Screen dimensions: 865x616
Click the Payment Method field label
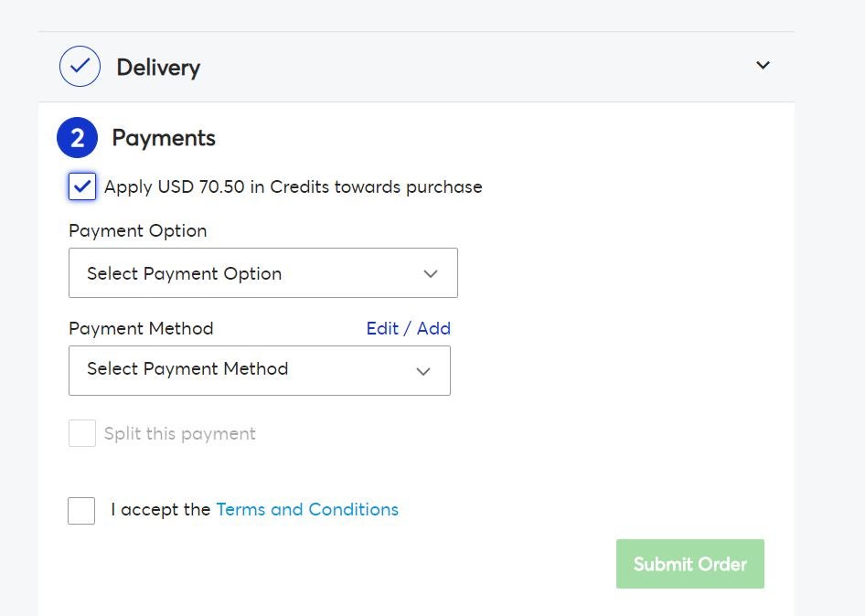[x=141, y=329]
